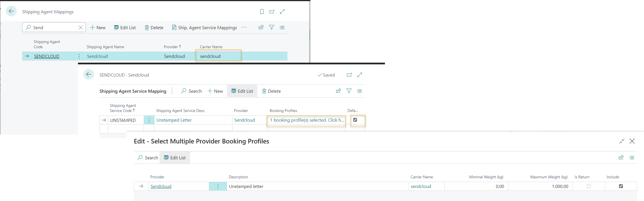Click the UNSTAMPED service code cell
The image size is (644, 201).
pyautogui.click(x=126, y=120)
